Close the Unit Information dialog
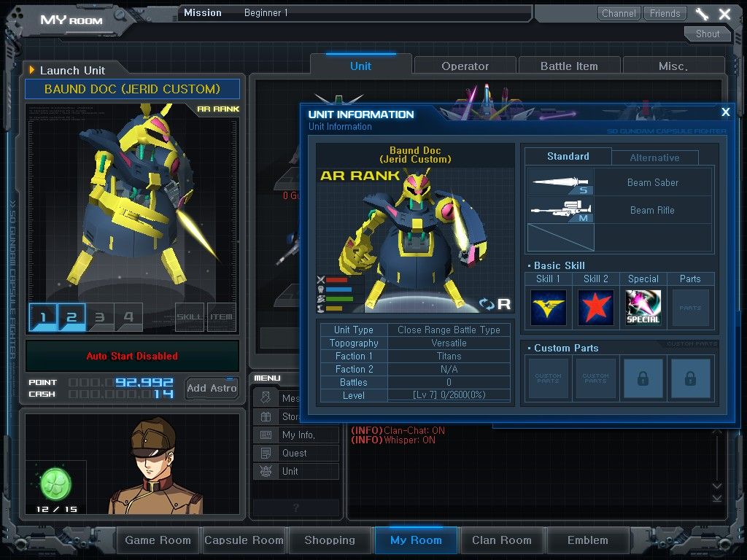Image resolution: width=747 pixels, height=560 pixels. 726,112
